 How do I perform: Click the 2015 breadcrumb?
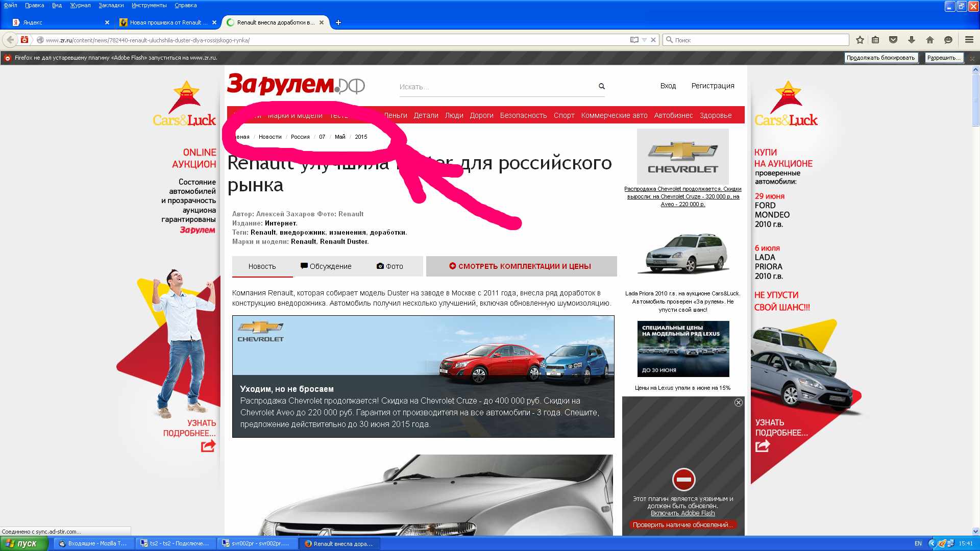(x=361, y=137)
